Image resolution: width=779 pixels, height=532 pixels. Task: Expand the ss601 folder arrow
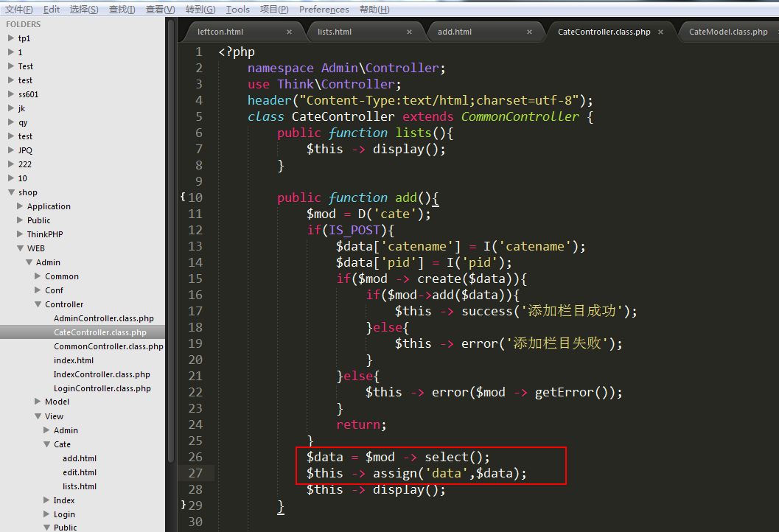coord(11,94)
